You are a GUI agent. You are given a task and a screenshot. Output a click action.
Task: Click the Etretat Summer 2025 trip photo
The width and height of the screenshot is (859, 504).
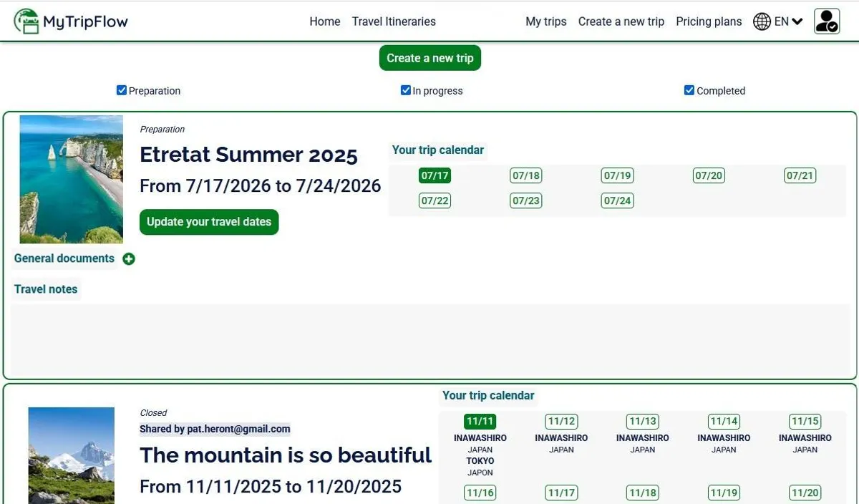point(71,178)
